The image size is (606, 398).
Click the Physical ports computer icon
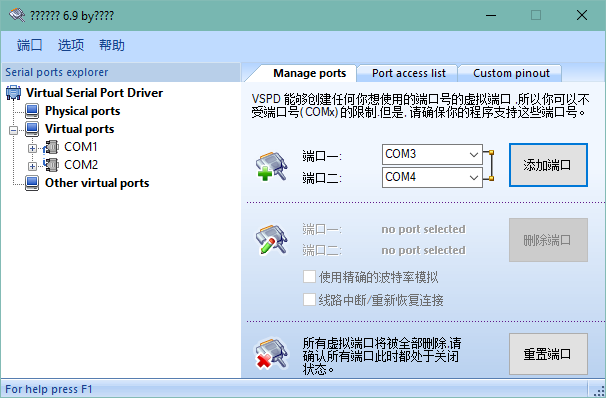point(32,111)
